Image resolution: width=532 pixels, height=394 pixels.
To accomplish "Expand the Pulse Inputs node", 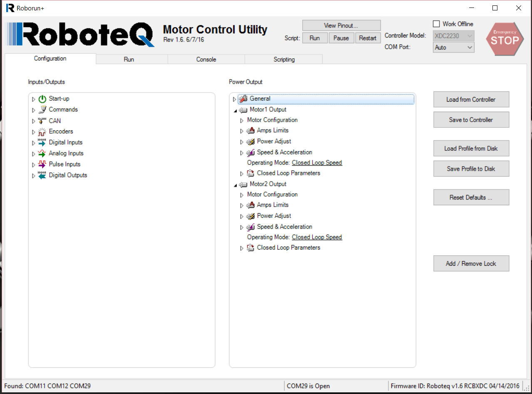I will 34,165.
